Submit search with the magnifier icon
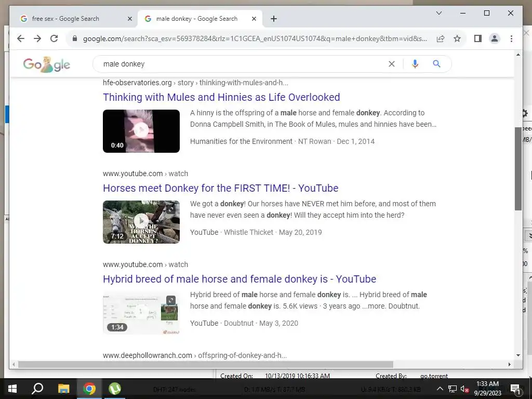The width and height of the screenshot is (532, 399). pyautogui.click(x=436, y=64)
